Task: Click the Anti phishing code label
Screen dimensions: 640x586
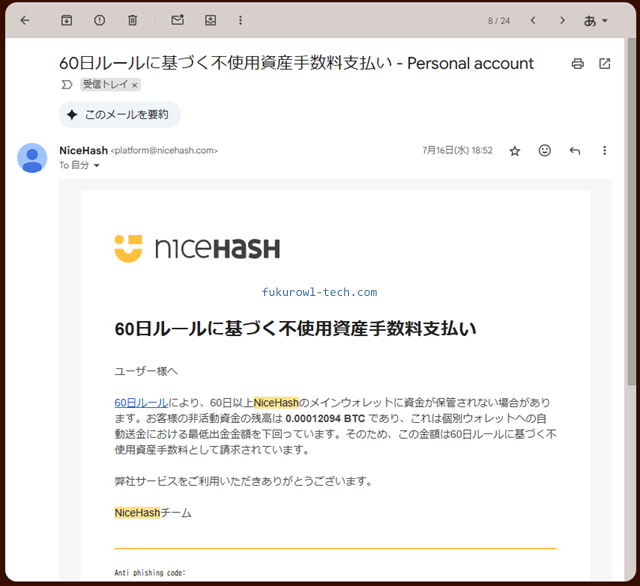Action: [x=150, y=573]
